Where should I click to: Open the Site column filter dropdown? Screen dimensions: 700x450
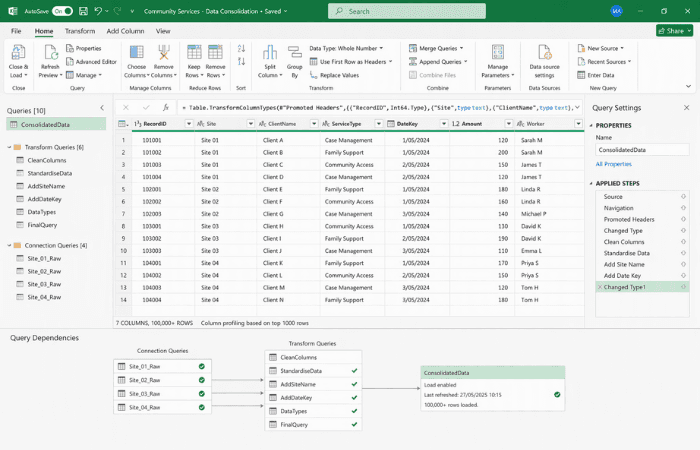tap(250, 124)
